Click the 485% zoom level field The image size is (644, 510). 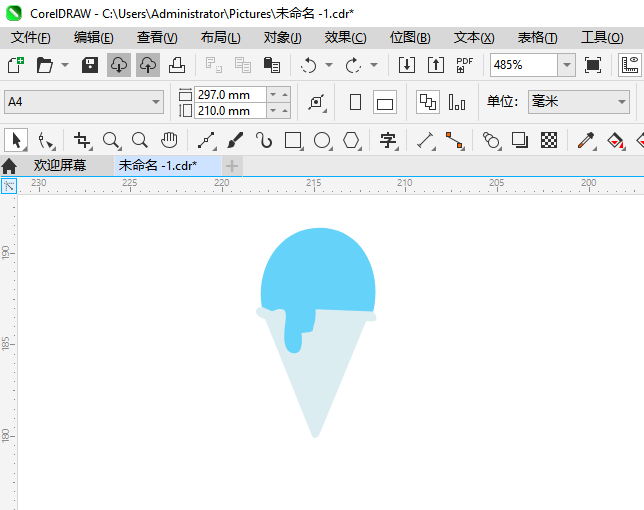point(524,65)
